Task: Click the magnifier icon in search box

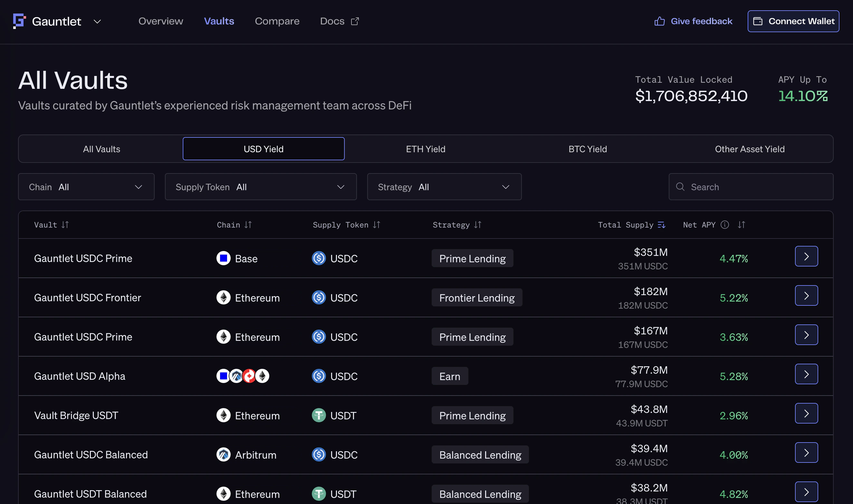Action: point(680,186)
